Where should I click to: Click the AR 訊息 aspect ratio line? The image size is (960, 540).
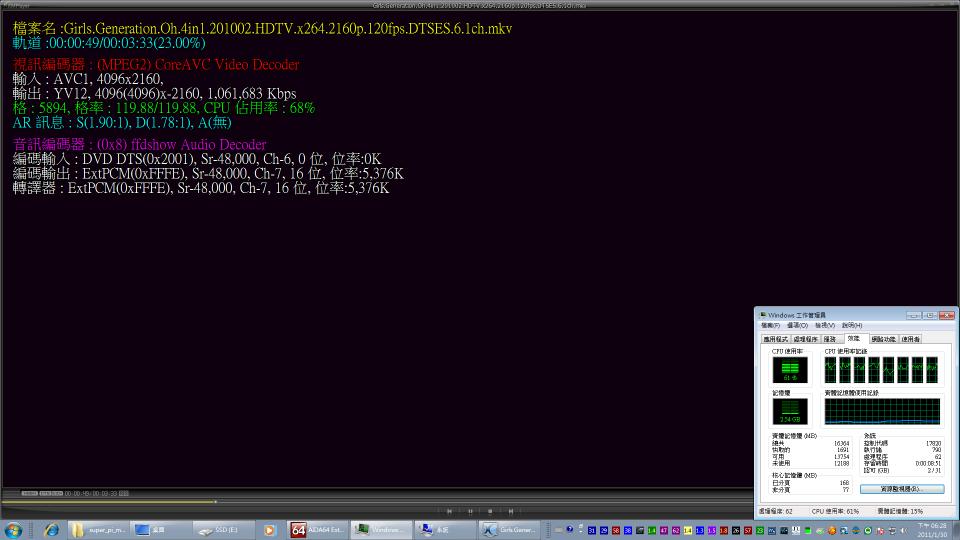[122, 122]
